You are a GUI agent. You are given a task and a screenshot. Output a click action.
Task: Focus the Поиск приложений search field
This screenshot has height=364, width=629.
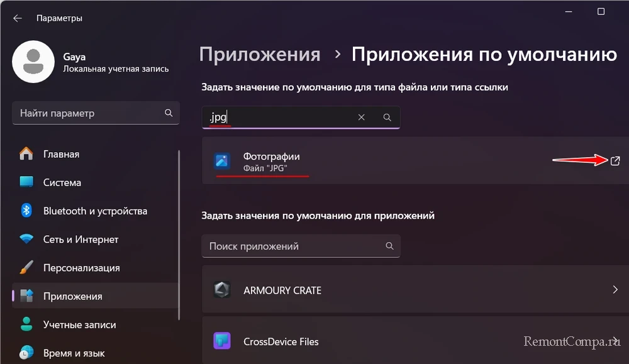pyautogui.click(x=301, y=246)
